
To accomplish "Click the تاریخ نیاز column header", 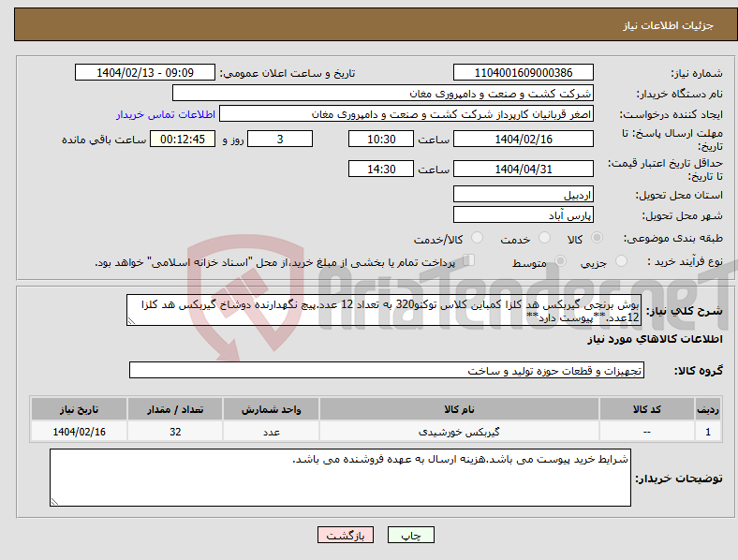I will [79, 409].
